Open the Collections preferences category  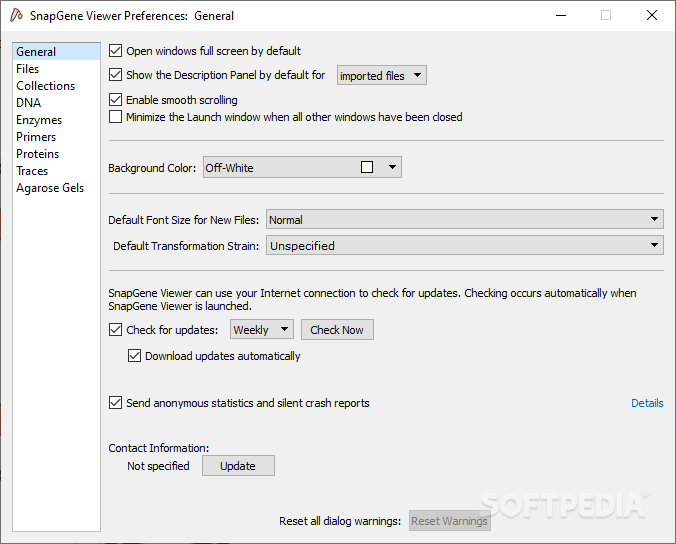point(56,86)
